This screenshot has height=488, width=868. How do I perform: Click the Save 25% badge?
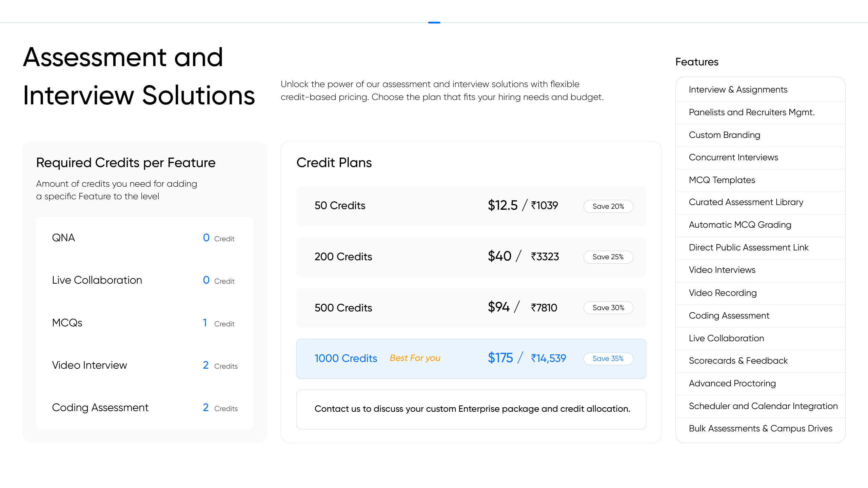[x=608, y=257]
